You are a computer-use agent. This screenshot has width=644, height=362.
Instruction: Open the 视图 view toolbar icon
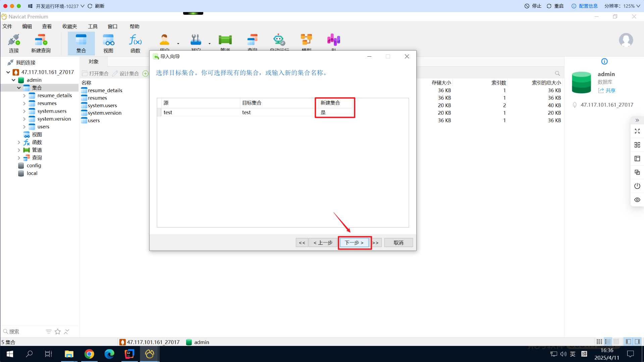pos(108,43)
